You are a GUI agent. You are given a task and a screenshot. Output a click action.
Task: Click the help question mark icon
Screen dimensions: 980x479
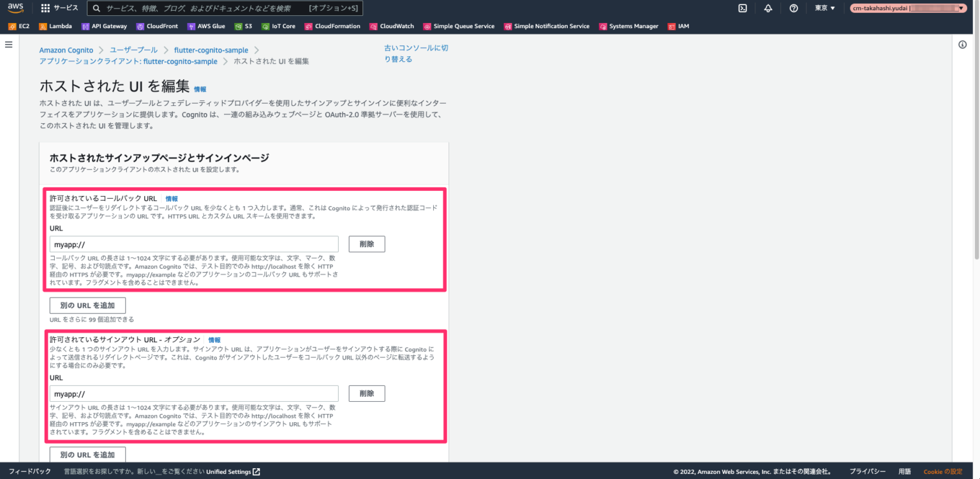pyautogui.click(x=793, y=8)
